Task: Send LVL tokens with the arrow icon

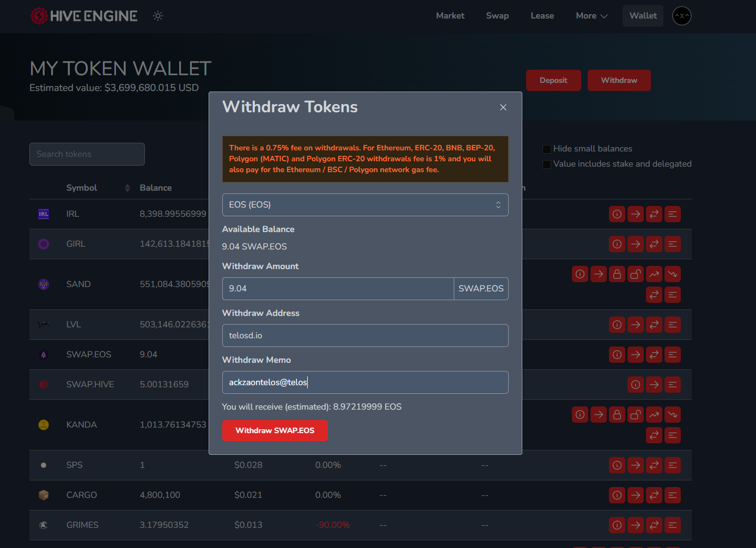Action: (636, 325)
